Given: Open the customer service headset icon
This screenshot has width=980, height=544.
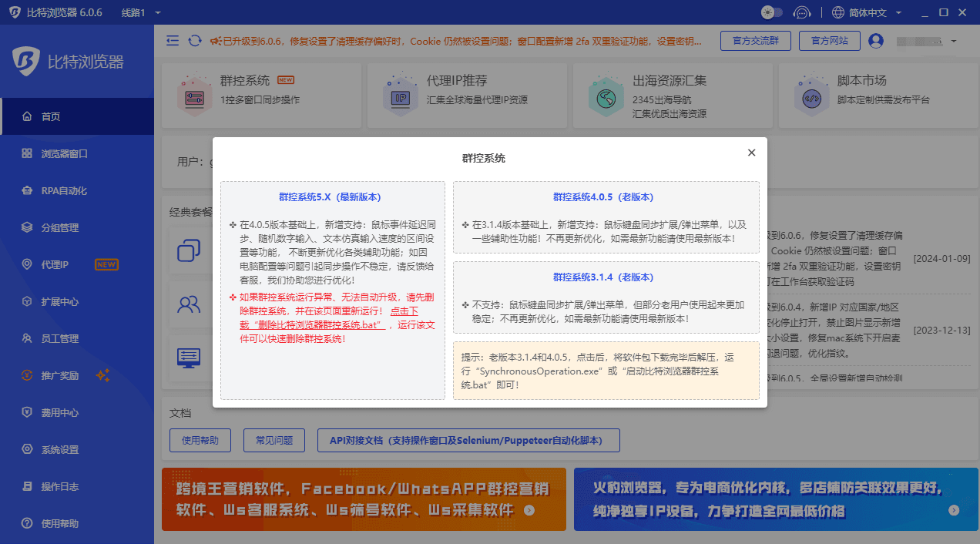Looking at the screenshot, I should [802, 12].
